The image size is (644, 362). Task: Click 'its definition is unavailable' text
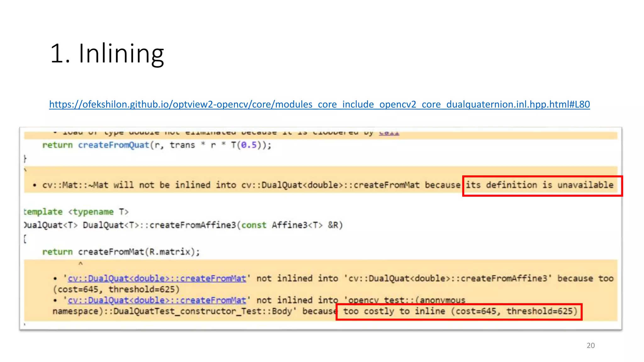540,185
